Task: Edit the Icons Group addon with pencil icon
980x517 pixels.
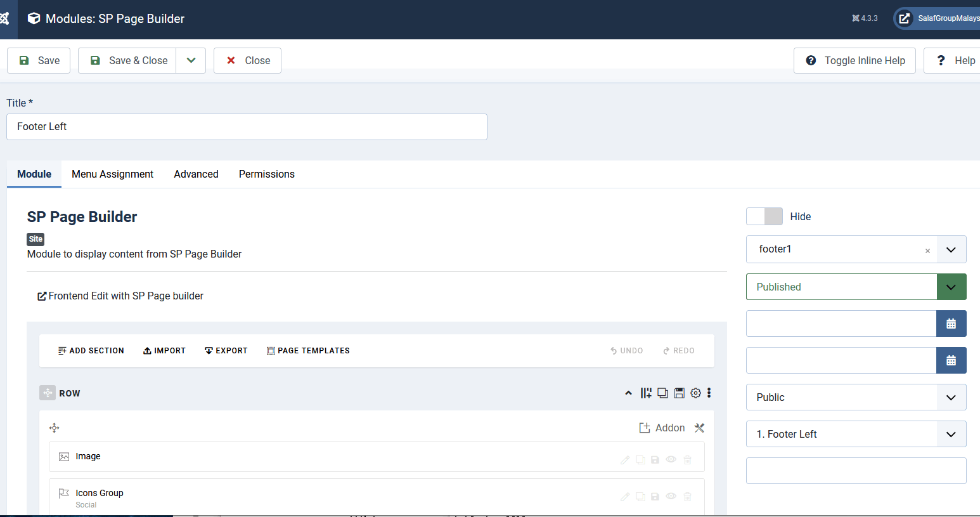Action: tap(625, 497)
